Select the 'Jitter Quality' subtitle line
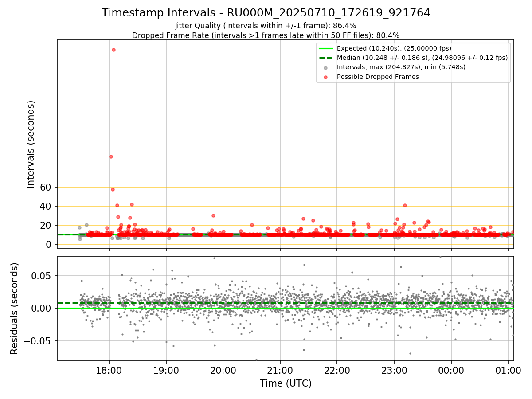The width and height of the screenshot is (532, 399). point(266,26)
